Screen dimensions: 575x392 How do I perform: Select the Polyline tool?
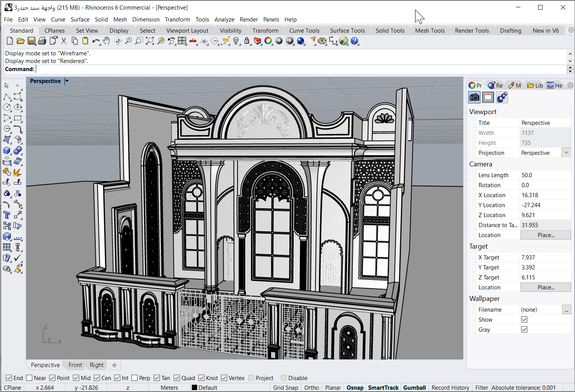click(x=7, y=97)
